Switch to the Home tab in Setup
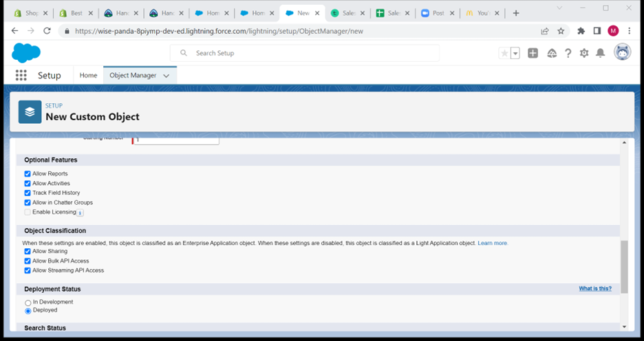The width and height of the screenshot is (644, 341). (88, 76)
